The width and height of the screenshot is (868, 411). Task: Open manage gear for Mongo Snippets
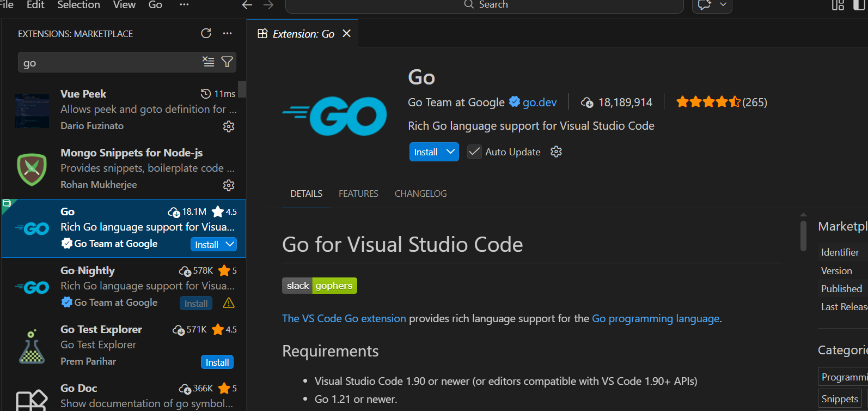(x=229, y=185)
